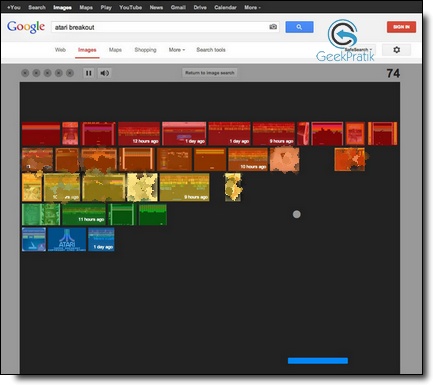Click the yellow brick labeled 9 hours ago
This screenshot has width=433, height=385.
(185, 187)
